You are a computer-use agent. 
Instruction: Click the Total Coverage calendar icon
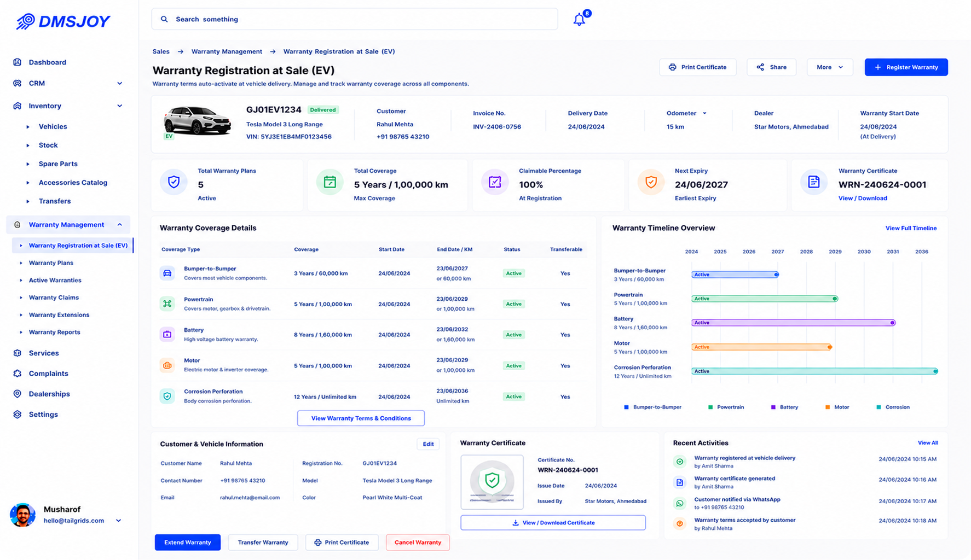coord(330,182)
